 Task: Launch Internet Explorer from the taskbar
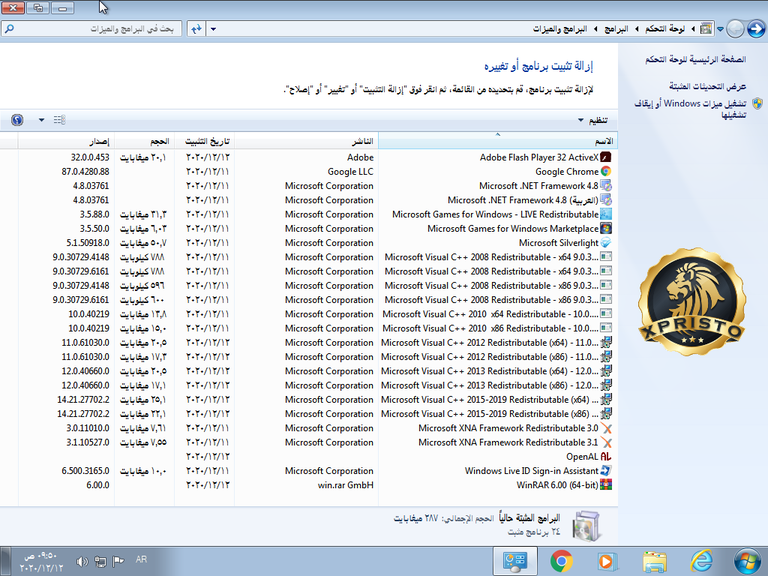701,561
